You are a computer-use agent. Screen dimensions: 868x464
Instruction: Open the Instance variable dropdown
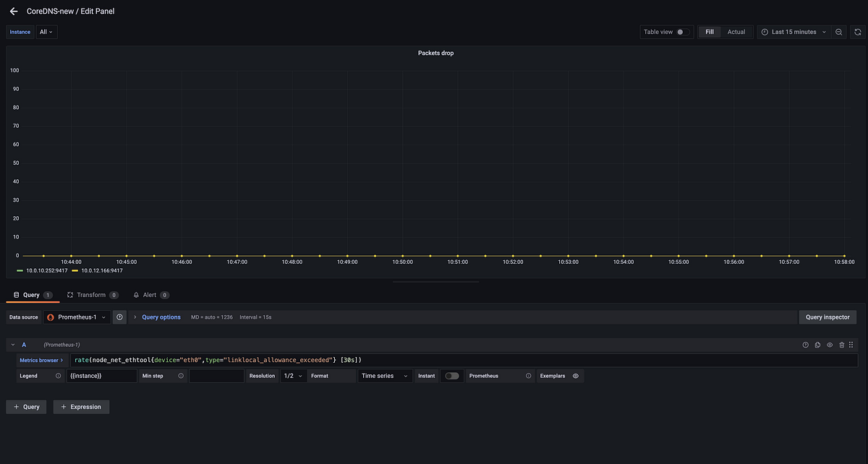[47, 32]
